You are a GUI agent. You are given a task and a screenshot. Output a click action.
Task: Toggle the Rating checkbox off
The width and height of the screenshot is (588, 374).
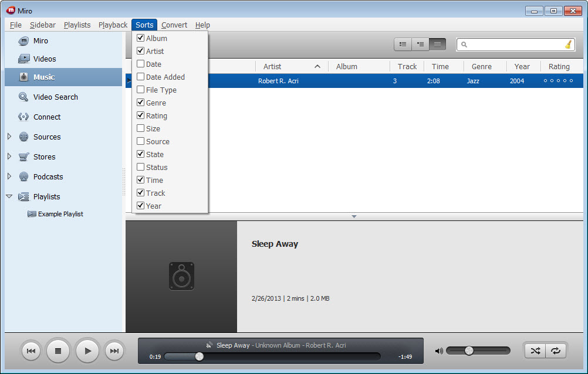point(141,115)
